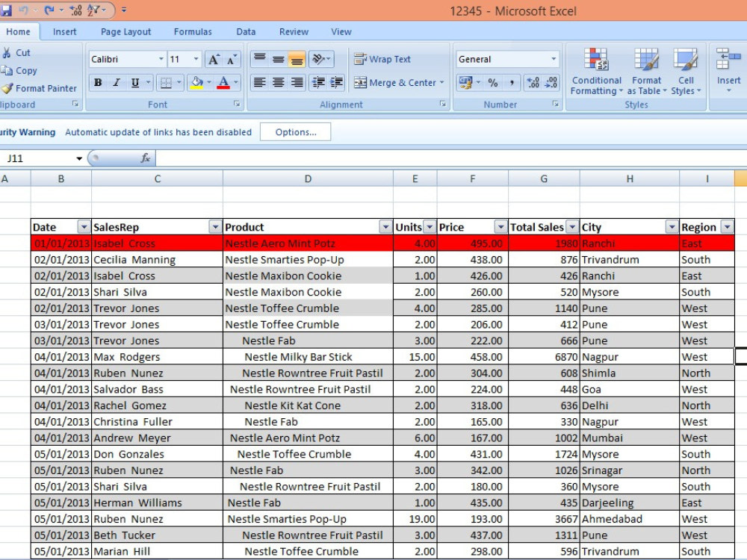Click the Accounting Number Format icon
Viewport: 747px width, 560px height.
coord(465,82)
